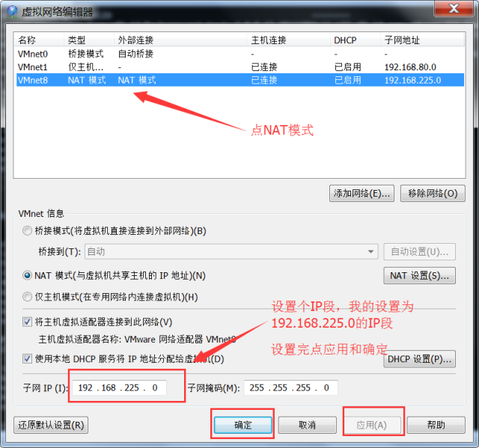The width and height of the screenshot is (479, 448).
Task: Open DHCP 设置(P)... dialog
Action: (419, 359)
